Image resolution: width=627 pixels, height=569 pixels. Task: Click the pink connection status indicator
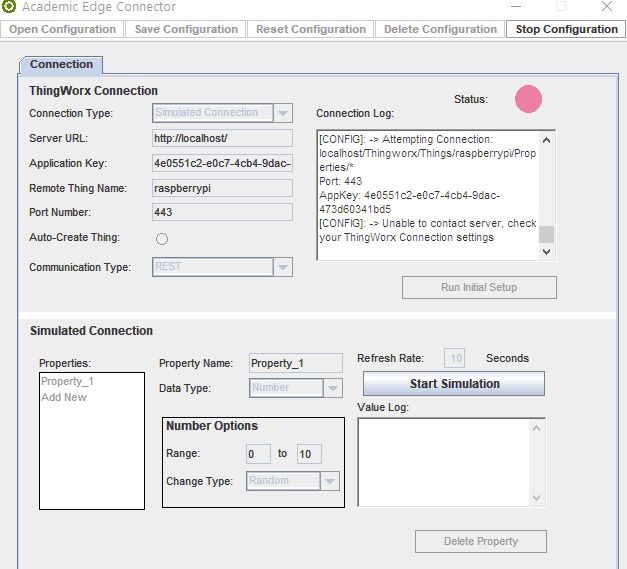click(x=528, y=99)
